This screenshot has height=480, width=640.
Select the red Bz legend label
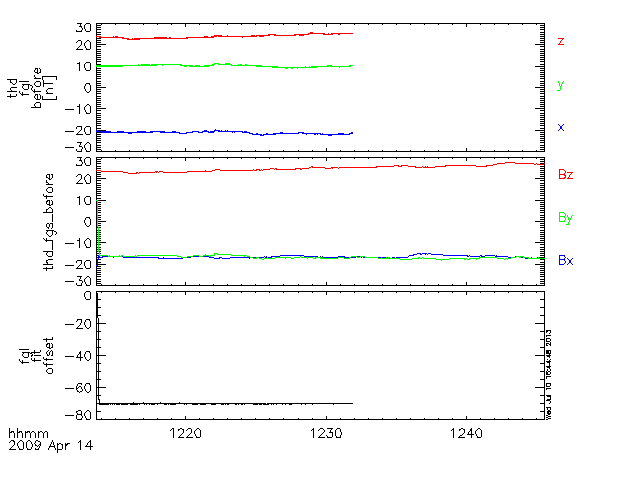click(566, 175)
